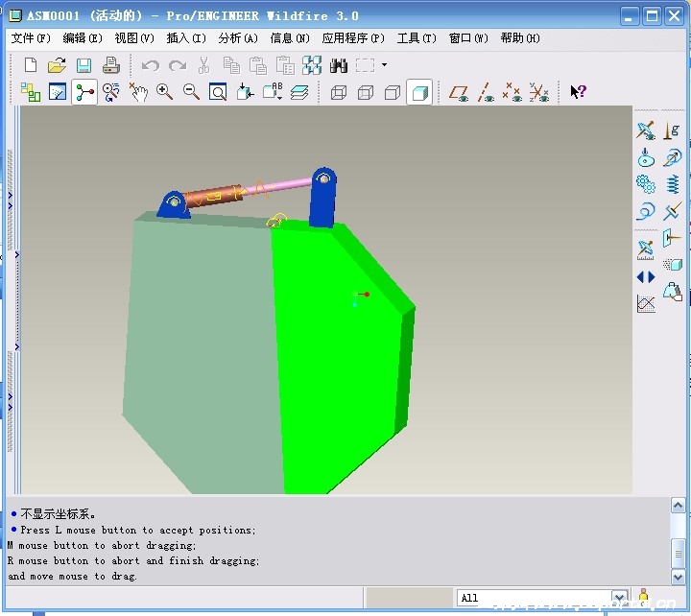The height and width of the screenshot is (616, 691).
Task: Click the message area scroll up arrow
Action: coord(678,506)
